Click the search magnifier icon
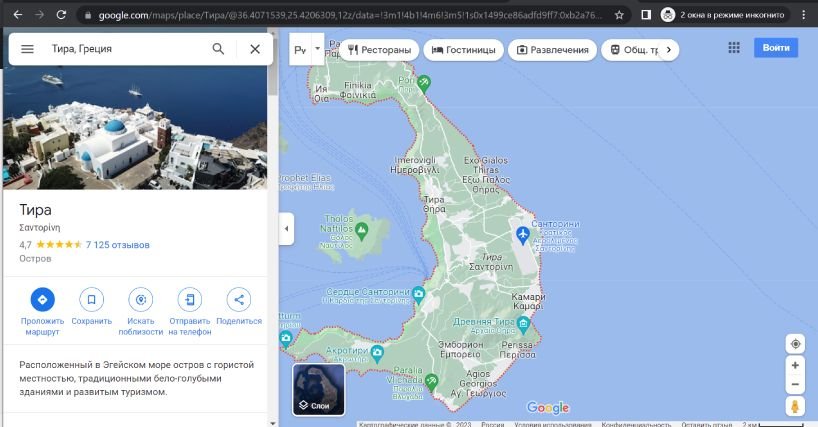The width and height of the screenshot is (818, 427). coord(218,49)
